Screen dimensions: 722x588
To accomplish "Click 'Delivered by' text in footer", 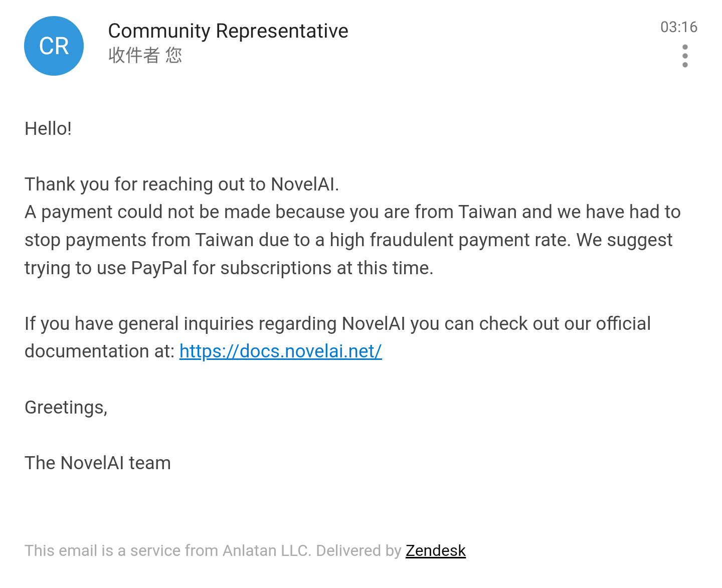I will (x=358, y=550).
